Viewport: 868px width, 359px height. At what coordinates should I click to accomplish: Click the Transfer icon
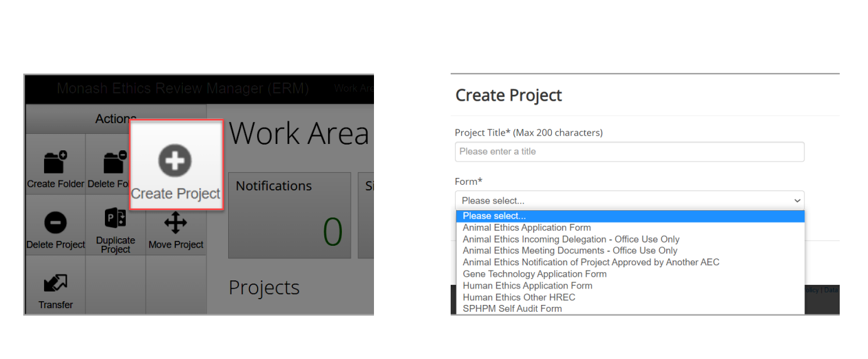55,284
